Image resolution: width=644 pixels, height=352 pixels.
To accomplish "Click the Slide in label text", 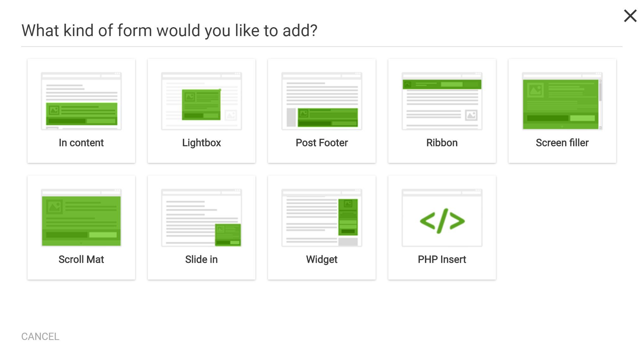I will click(x=202, y=260).
